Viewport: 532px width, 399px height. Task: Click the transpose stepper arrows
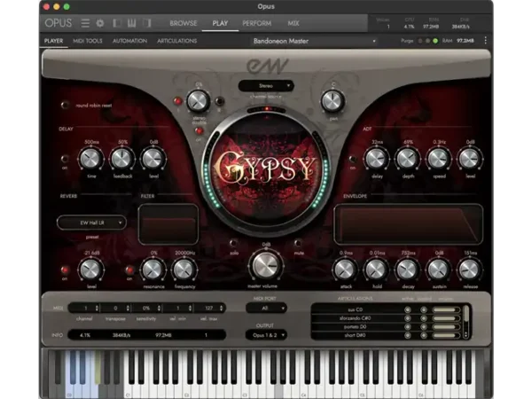[128, 308]
